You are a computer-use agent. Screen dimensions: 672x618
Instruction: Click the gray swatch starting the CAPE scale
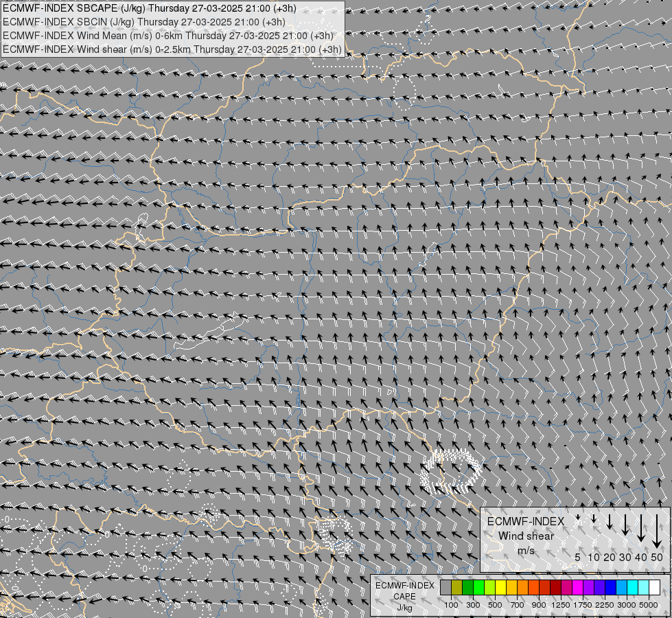tap(445, 588)
